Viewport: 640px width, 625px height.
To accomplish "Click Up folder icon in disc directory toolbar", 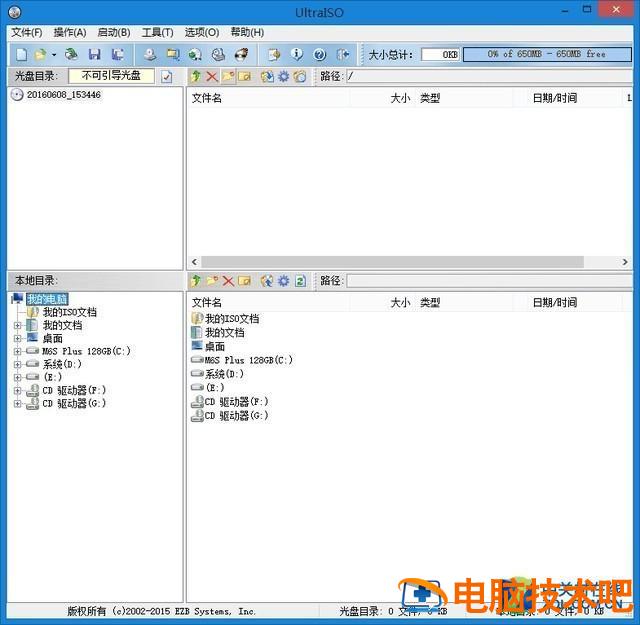I will point(196,76).
